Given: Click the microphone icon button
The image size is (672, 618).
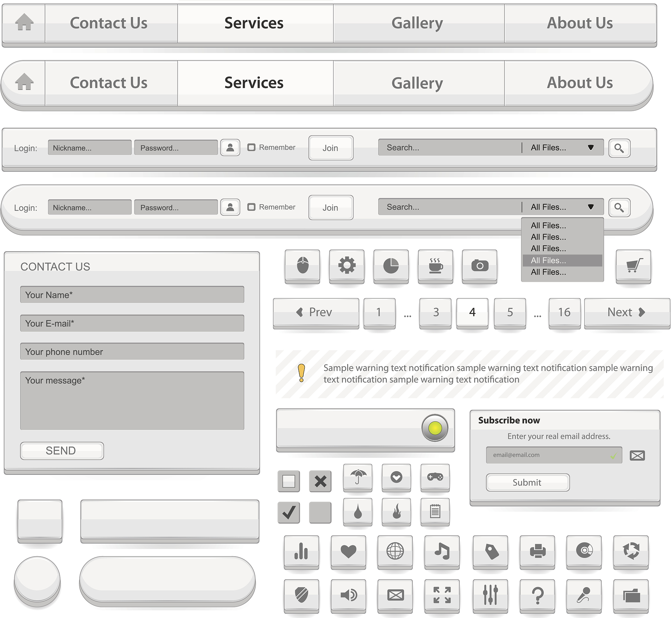Looking at the screenshot, I should [584, 595].
